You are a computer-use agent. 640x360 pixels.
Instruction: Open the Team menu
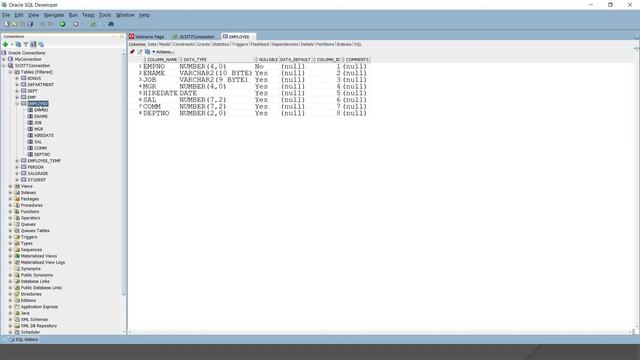88,15
